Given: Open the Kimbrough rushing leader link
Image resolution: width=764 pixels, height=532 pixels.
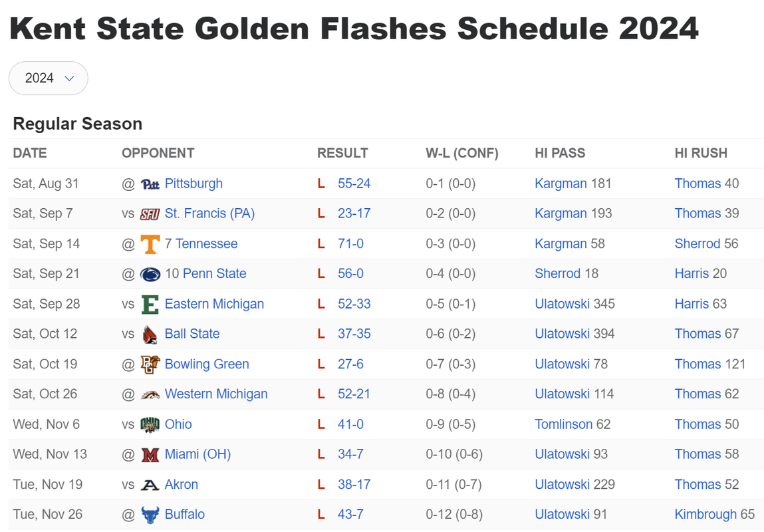Looking at the screenshot, I should coord(705,514).
